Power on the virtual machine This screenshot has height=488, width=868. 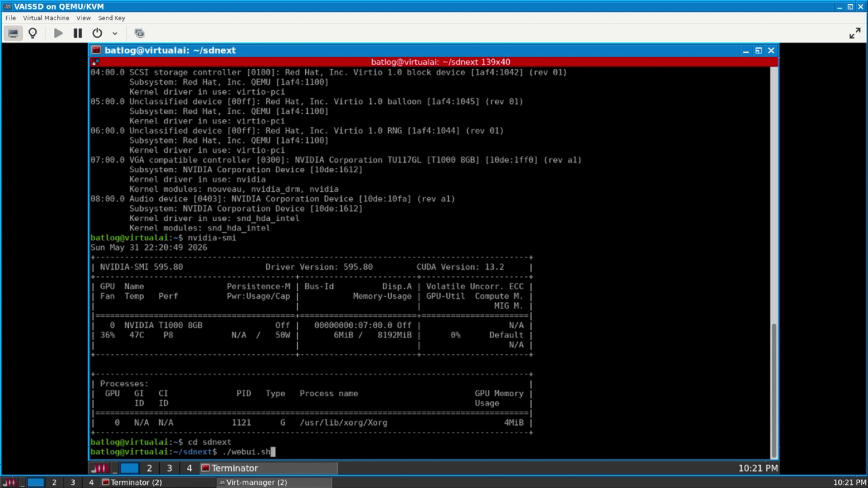[58, 33]
